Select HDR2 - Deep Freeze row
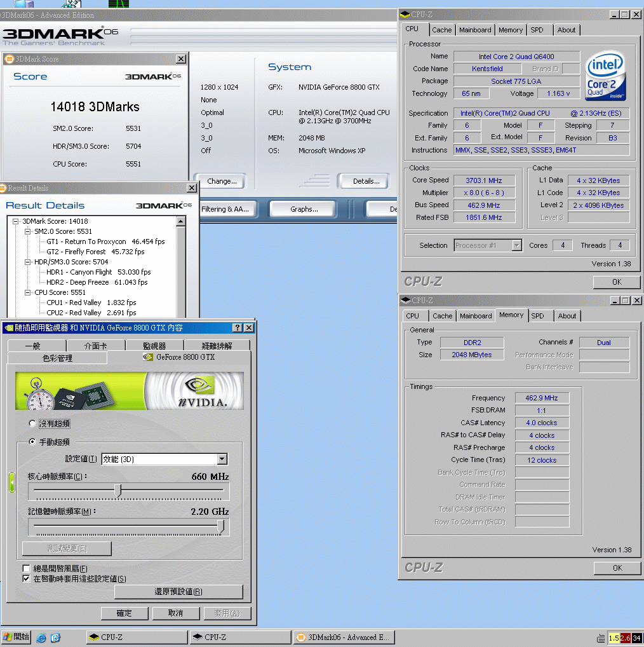The height and width of the screenshot is (647, 644). [97, 282]
